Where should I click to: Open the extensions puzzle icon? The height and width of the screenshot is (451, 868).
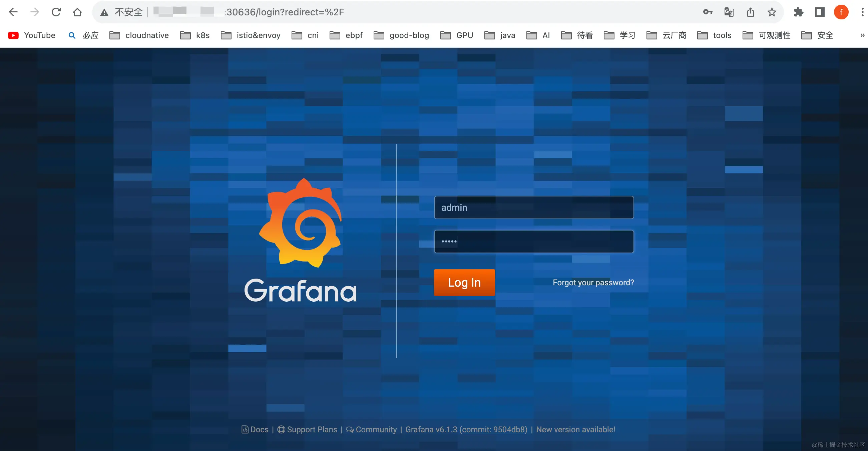click(x=798, y=12)
